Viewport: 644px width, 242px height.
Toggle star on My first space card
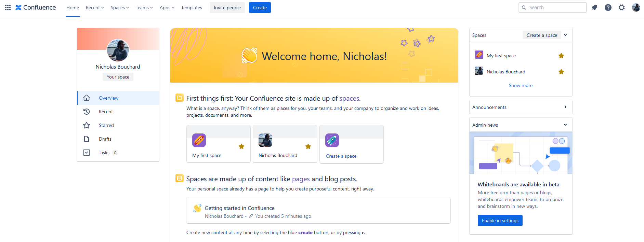(241, 146)
